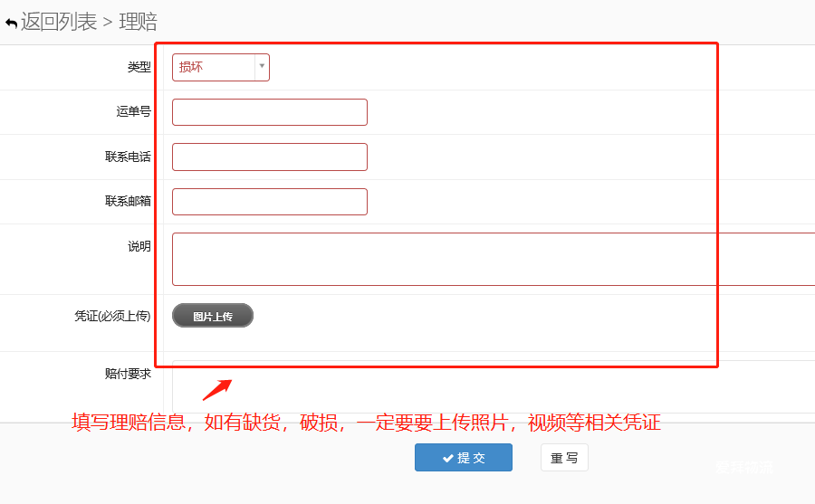The width and height of the screenshot is (815, 504).
Task: Click the 凭证(必须上传) label
Action: coord(112,316)
